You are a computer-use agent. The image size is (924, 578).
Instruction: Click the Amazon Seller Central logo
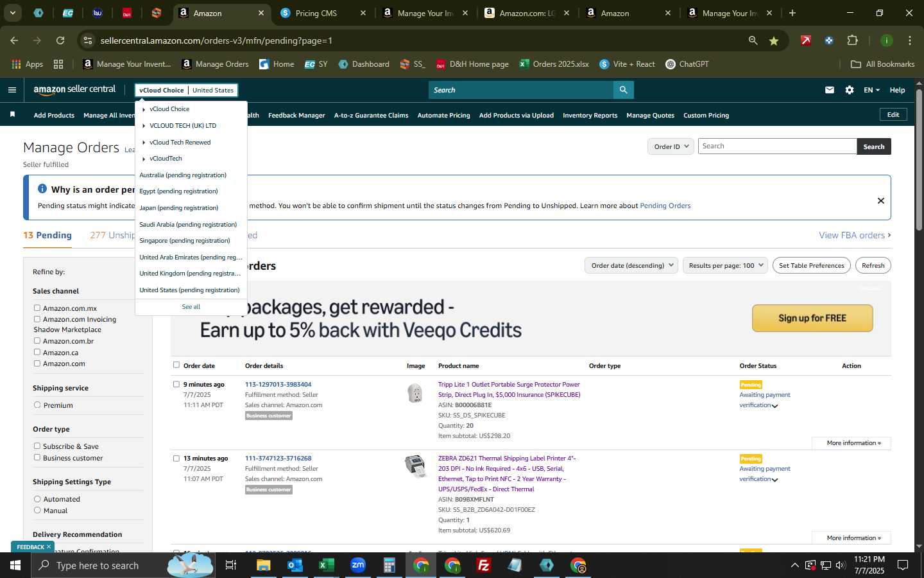click(74, 90)
